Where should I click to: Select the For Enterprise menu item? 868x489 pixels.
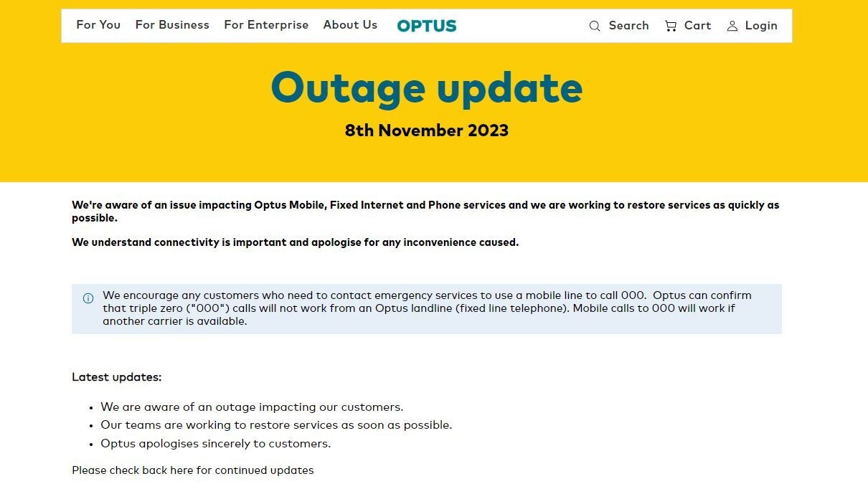tap(266, 25)
